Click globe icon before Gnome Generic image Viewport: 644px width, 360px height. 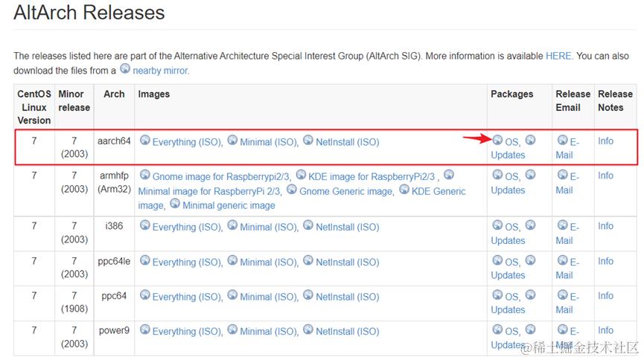pyautogui.click(x=292, y=189)
